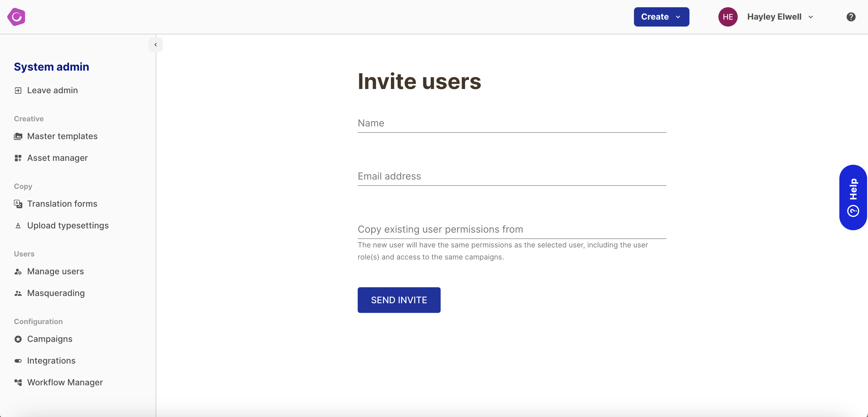Click the Integrations toggle icon
This screenshot has width=868, height=417.
pyautogui.click(x=18, y=361)
